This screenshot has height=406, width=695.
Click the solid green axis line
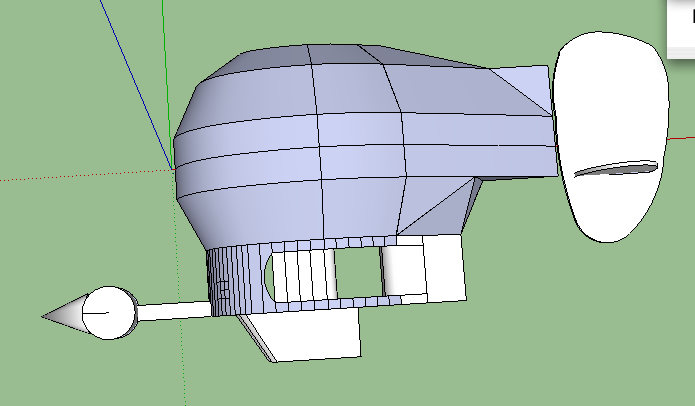click(164, 60)
